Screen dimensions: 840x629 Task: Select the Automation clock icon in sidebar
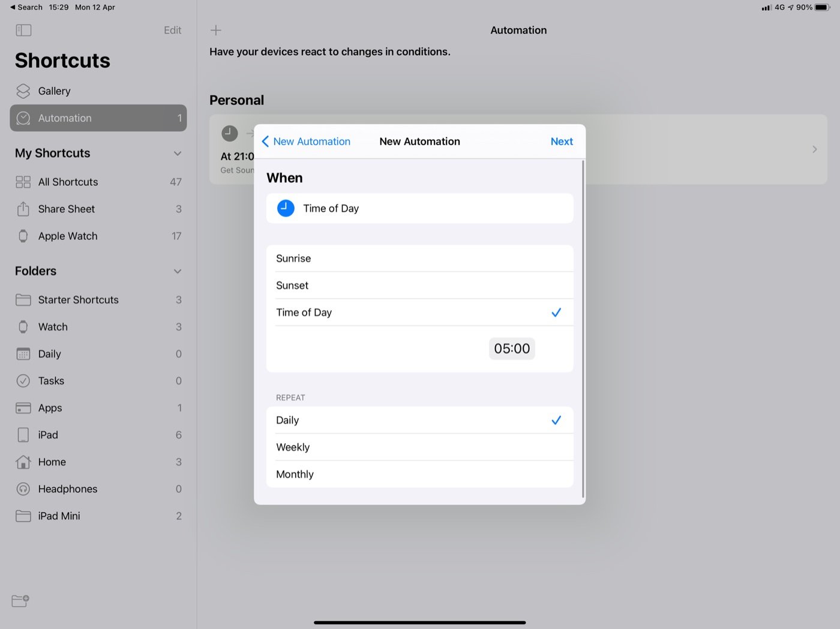pyautogui.click(x=23, y=118)
